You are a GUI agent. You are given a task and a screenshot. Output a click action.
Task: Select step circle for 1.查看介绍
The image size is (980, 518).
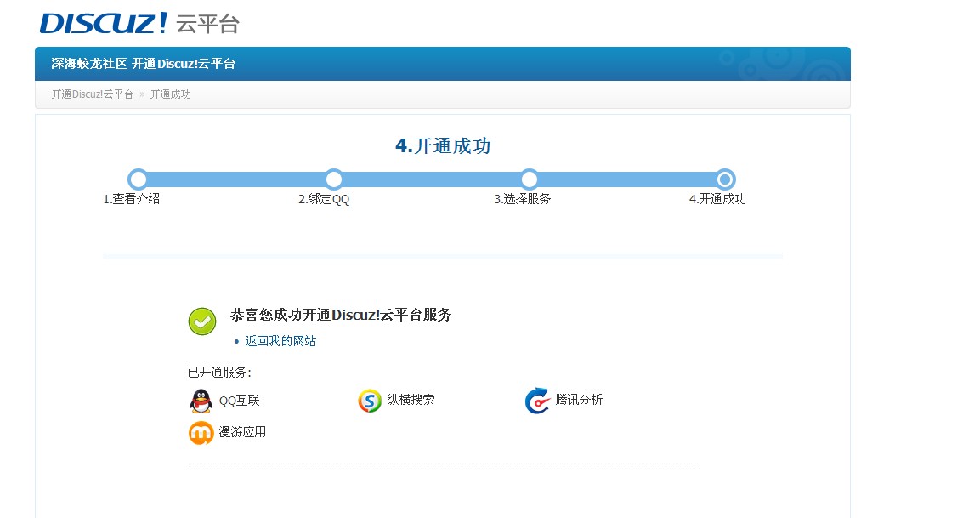point(138,179)
